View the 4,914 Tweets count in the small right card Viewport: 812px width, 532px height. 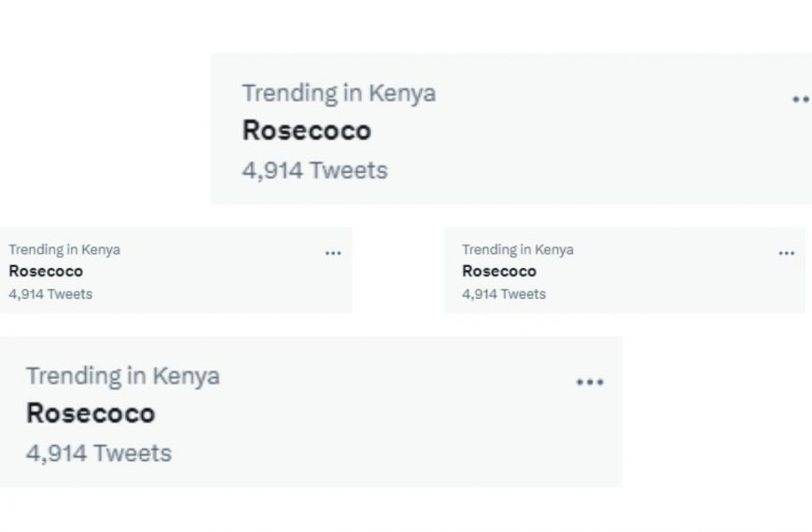coord(504,294)
